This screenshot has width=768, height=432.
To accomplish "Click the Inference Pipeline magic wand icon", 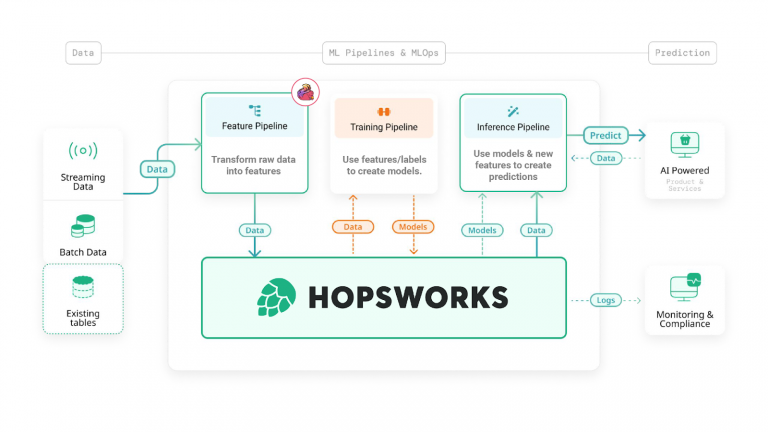I will [x=513, y=111].
